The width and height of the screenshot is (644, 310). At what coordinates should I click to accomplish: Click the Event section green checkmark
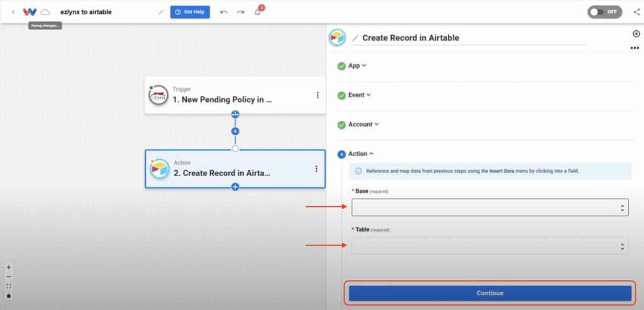pyautogui.click(x=341, y=95)
